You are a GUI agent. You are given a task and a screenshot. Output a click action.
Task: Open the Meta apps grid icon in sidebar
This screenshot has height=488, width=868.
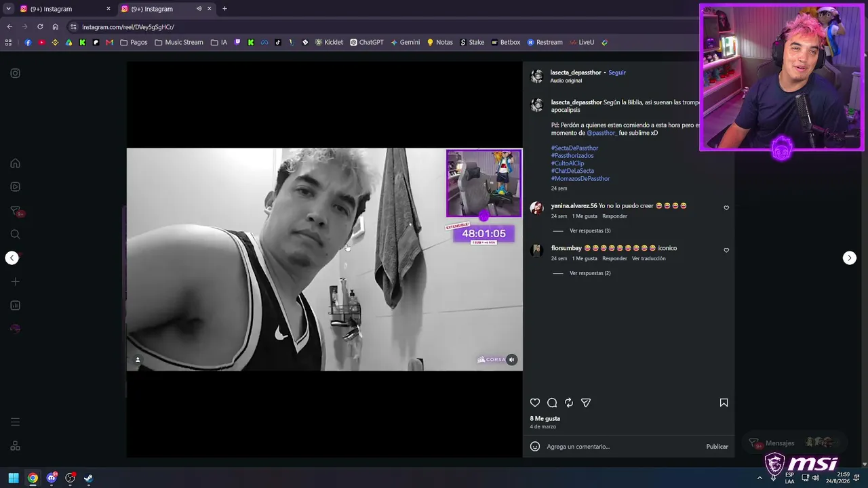15,446
